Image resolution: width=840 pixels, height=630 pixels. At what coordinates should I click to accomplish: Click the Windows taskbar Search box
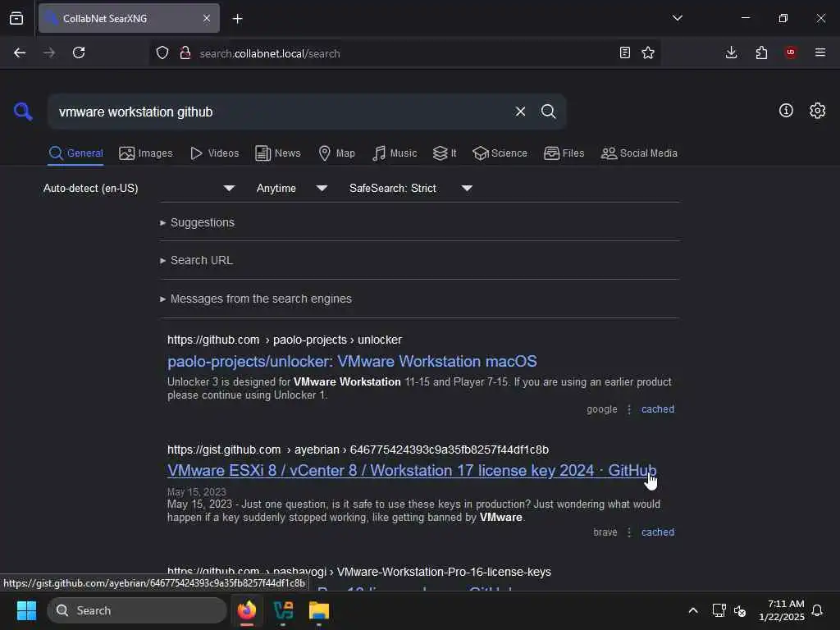137,610
